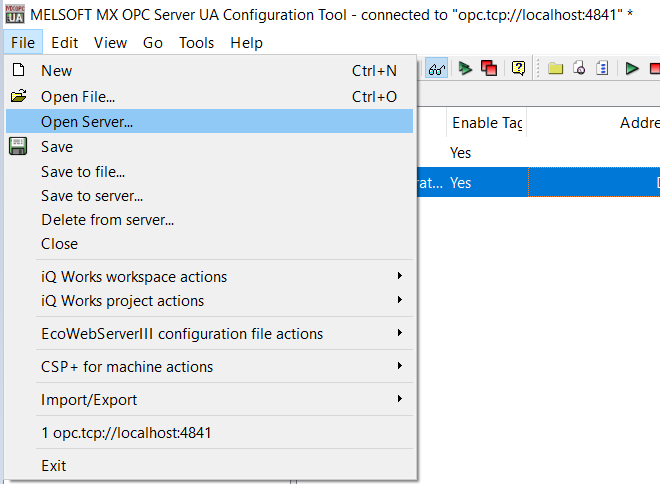Toggle the monitor view glasses icon
660x484 pixels.
[436, 69]
